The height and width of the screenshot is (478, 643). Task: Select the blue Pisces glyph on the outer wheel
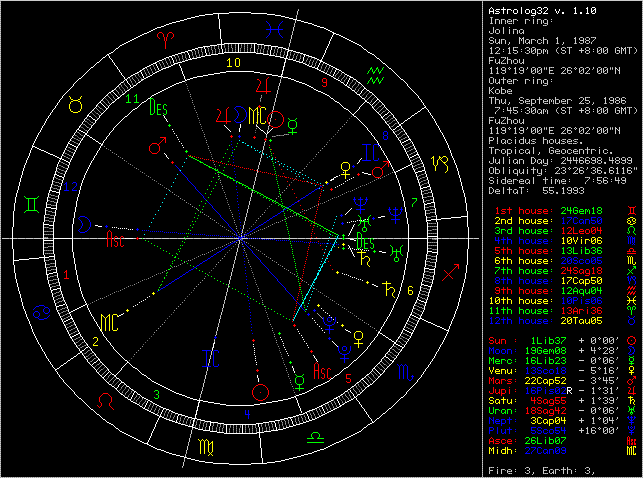[271, 30]
